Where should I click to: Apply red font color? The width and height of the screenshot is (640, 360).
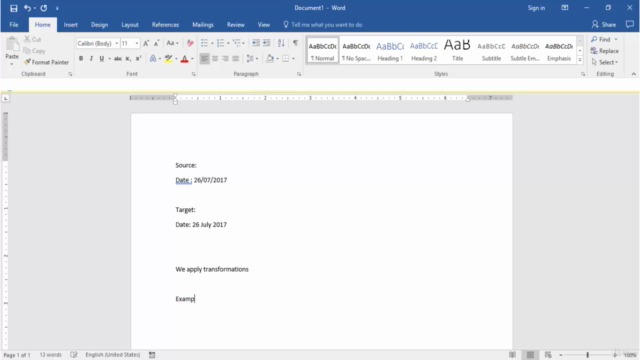pyautogui.click(x=184, y=59)
